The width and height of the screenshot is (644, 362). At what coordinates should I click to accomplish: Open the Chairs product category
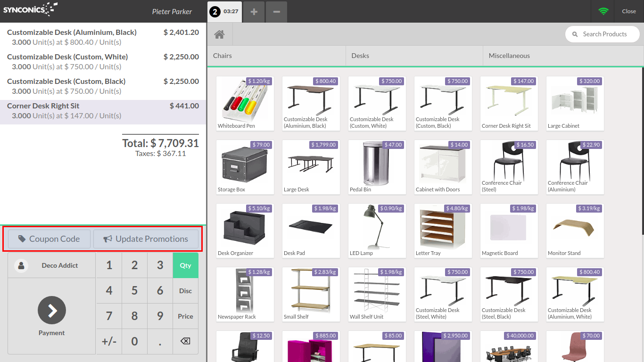pyautogui.click(x=276, y=56)
